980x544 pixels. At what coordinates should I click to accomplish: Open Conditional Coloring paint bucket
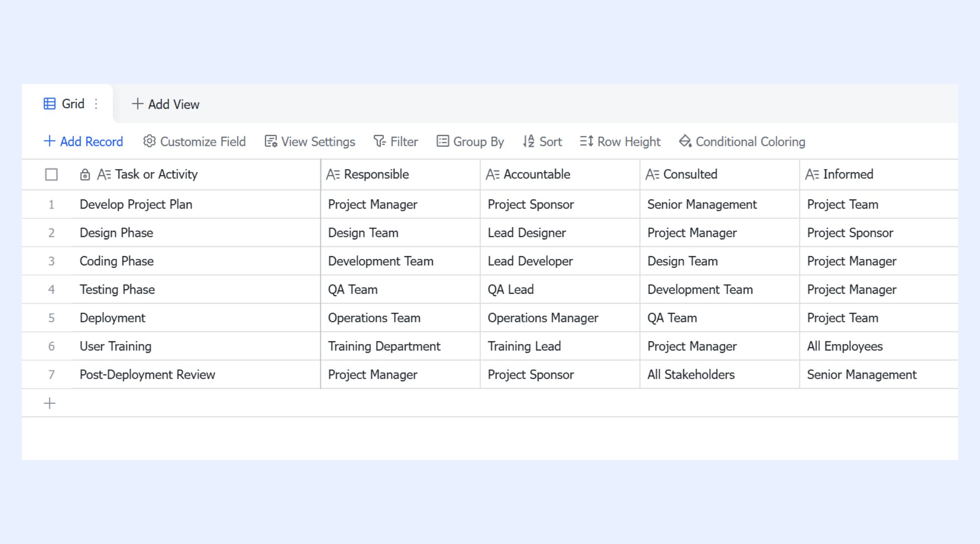(685, 141)
